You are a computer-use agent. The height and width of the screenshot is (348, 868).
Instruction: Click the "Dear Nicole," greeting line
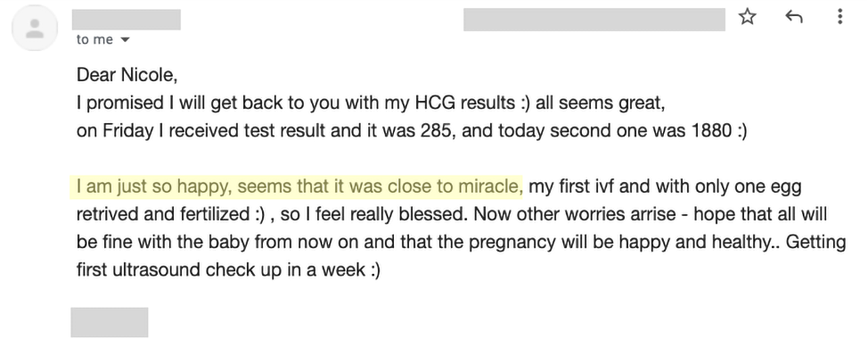127,74
